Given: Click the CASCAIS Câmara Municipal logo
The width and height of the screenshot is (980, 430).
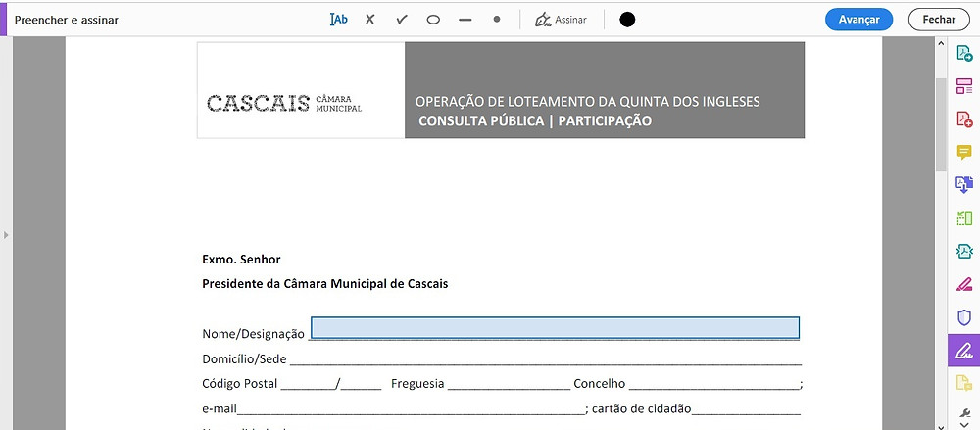Looking at the screenshot, I should [284, 103].
